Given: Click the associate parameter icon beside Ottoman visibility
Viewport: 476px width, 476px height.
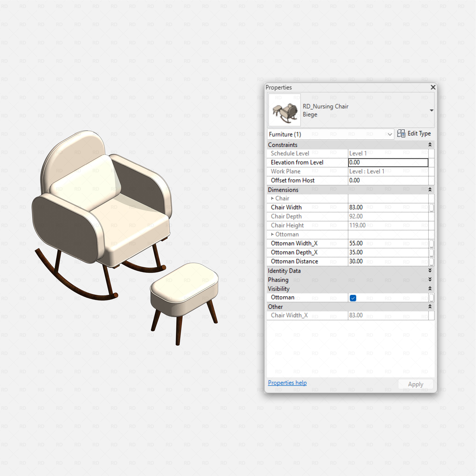Looking at the screenshot, I should click(431, 298).
